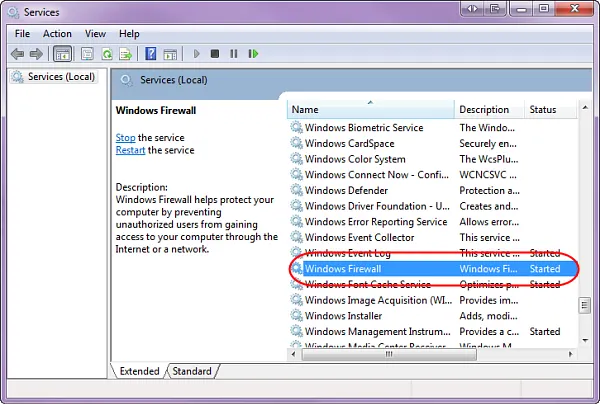Open the File menu

pyautogui.click(x=22, y=34)
